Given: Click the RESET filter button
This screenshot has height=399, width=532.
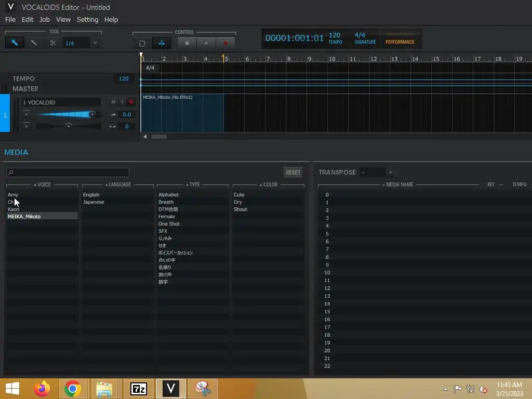Looking at the screenshot, I should coord(293,172).
